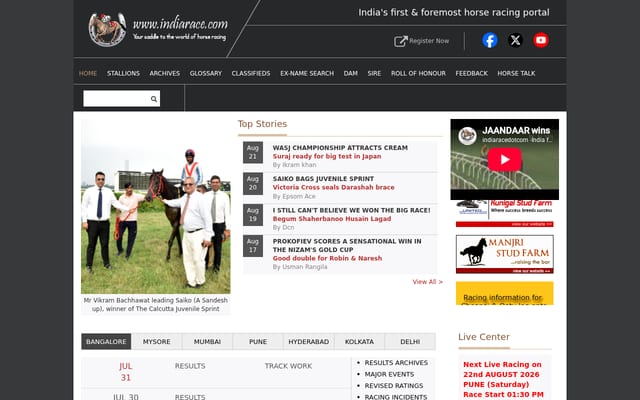Click the Top Stories heading

pyautogui.click(x=262, y=124)
